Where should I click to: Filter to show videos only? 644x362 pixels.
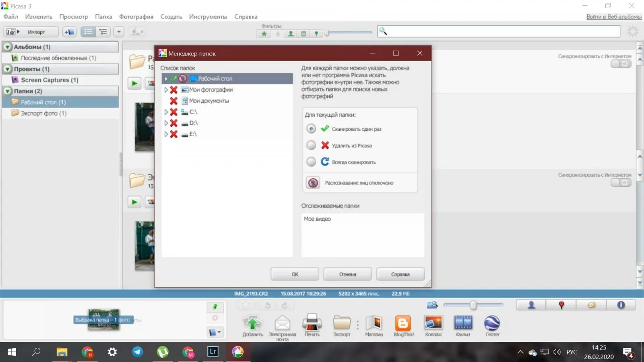point(303,34)
